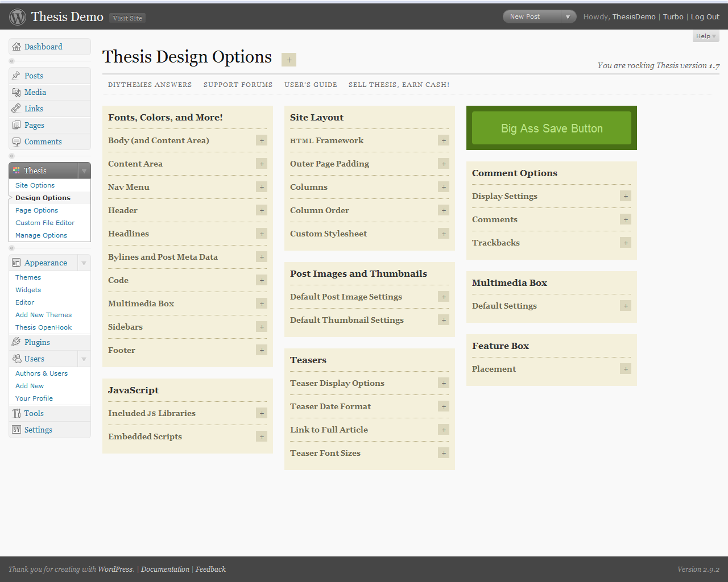The image size is (728, 582).
Task: Toggle the Appearance submenu arrow
Action: click(x=84, y=263)
